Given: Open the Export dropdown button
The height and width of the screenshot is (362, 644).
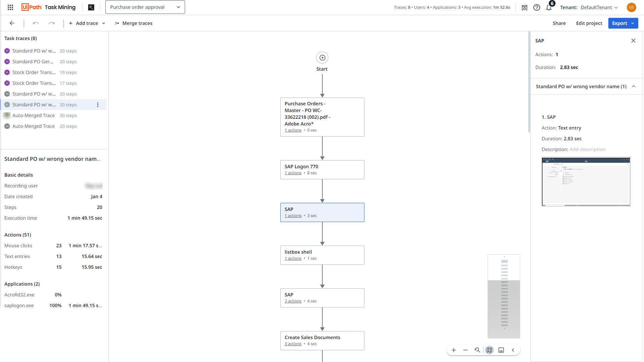Looking at the screenshot, I should (623, 23).
